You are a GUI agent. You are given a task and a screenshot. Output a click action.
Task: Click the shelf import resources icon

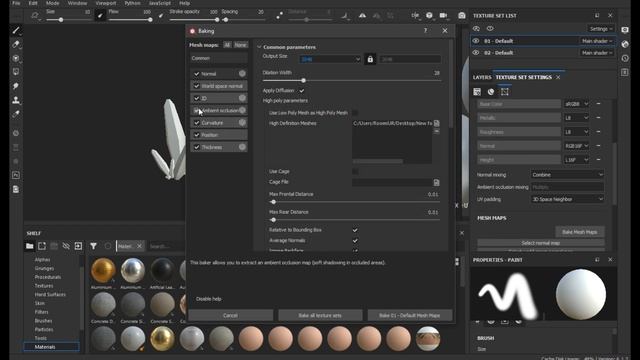tap(78, 246)
